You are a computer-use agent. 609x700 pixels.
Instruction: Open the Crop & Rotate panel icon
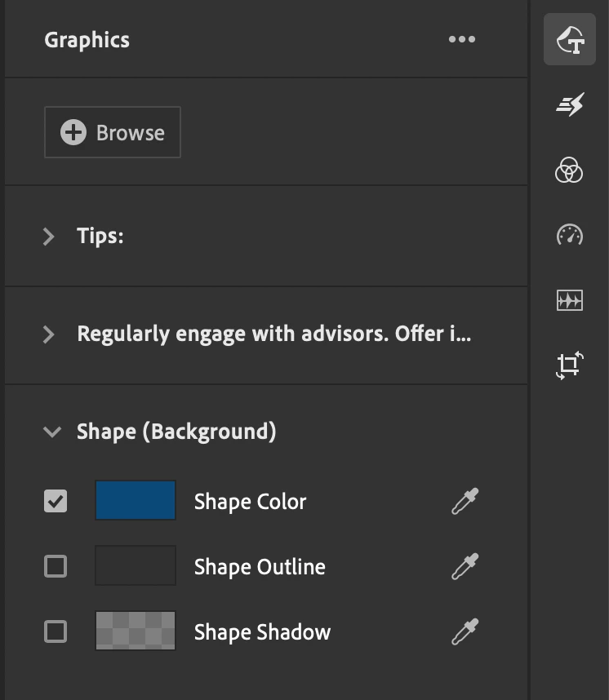[570, 366]
